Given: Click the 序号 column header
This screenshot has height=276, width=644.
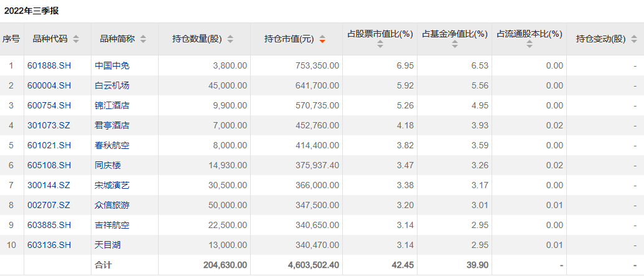Looking at the screenshot, I should tap(11, 39).
